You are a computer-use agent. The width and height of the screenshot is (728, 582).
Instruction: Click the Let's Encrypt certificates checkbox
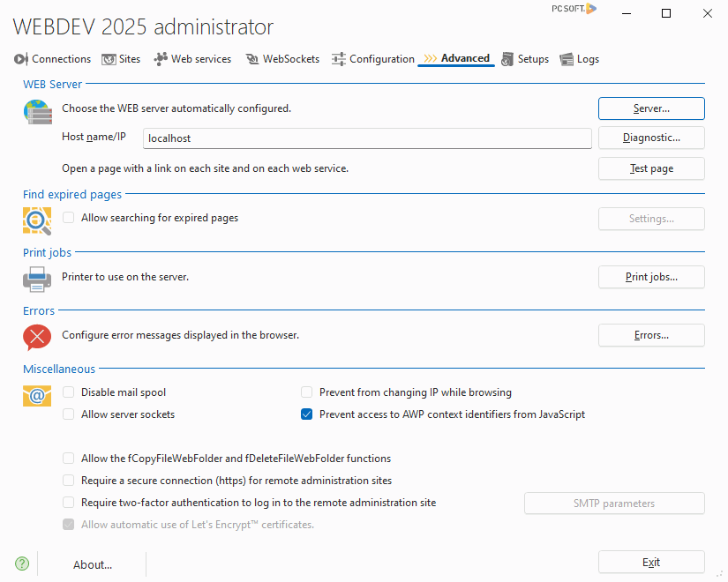pyautogui.click(x=68, y=525)
